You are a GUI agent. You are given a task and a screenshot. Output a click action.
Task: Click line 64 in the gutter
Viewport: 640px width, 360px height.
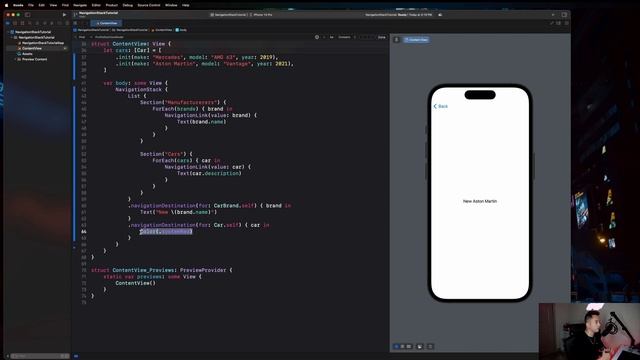(84, 231)
